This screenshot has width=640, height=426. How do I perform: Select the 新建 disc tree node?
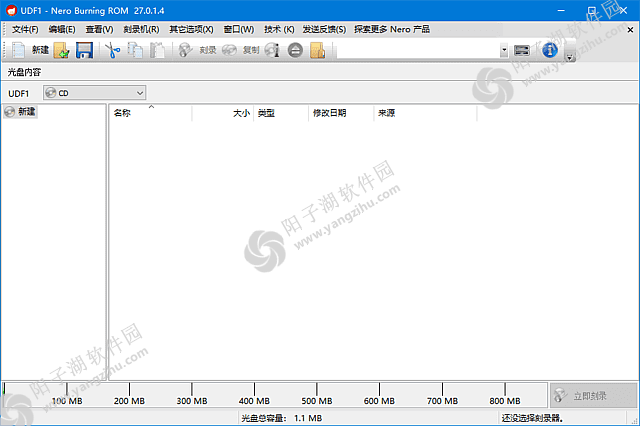click(21, 111)
